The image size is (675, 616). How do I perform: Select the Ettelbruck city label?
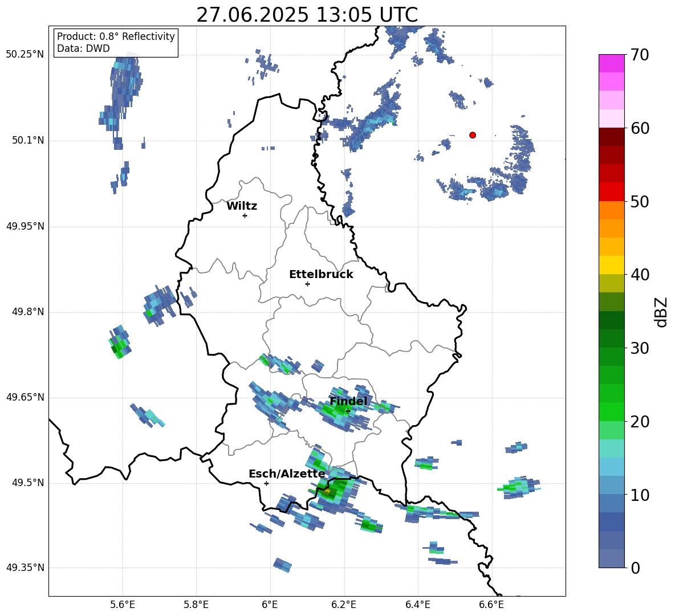(x=321, y=275)
